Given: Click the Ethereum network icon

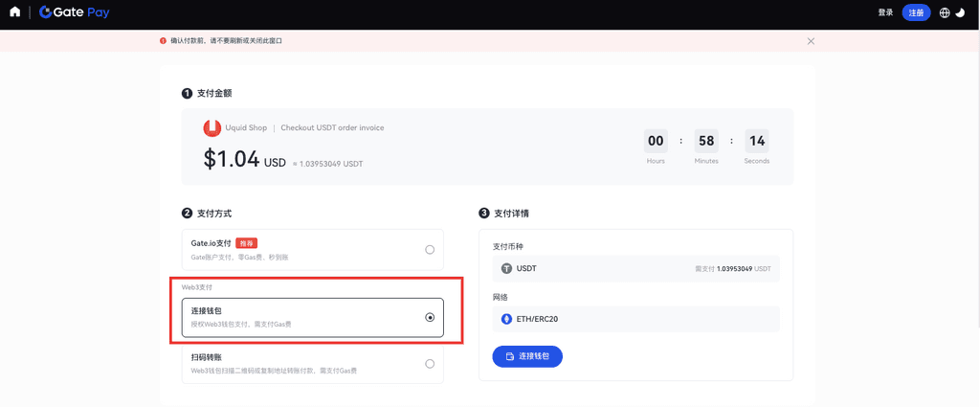Looking at the screenshot, I should coord(506,319).
